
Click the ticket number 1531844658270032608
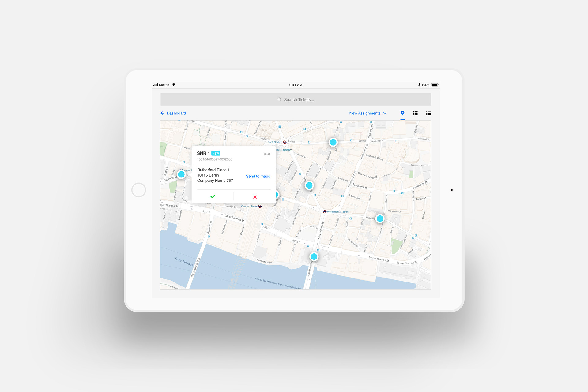click(x=215, y=159)
